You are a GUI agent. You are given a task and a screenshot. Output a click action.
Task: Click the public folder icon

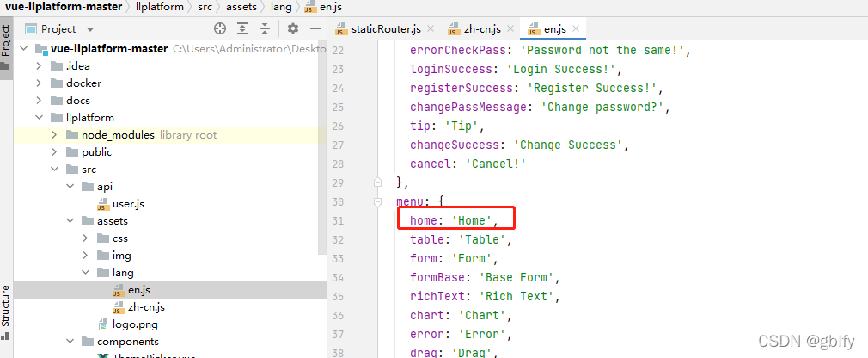click(72, 151)
